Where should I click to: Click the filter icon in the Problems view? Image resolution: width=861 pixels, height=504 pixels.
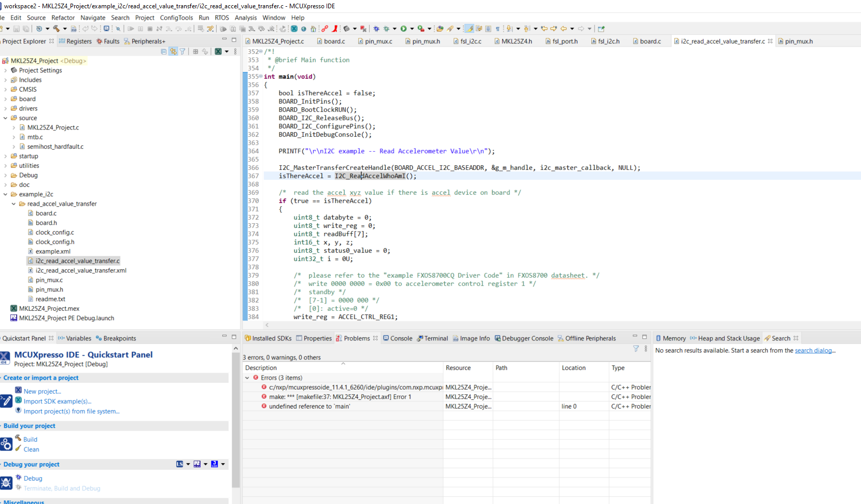point(636,349)
